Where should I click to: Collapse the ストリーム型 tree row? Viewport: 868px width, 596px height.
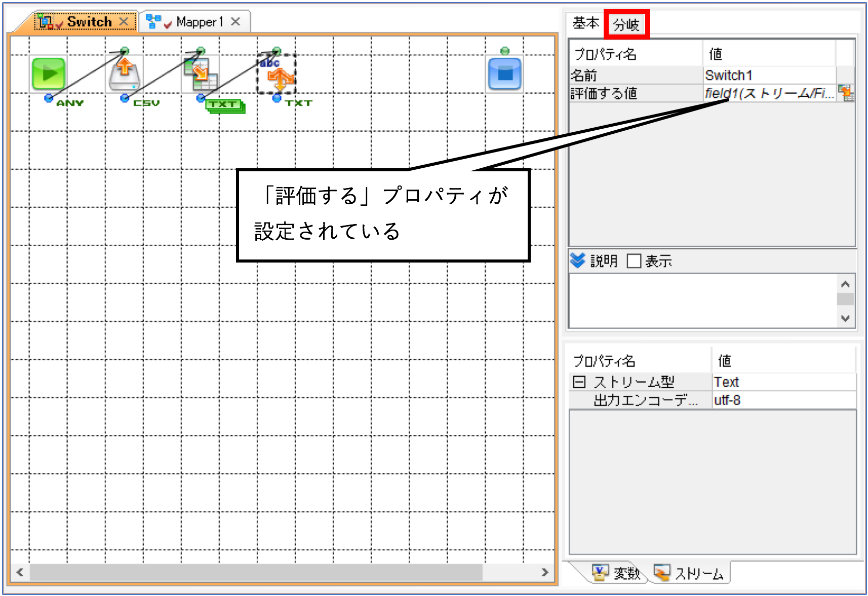coord(579,382)
